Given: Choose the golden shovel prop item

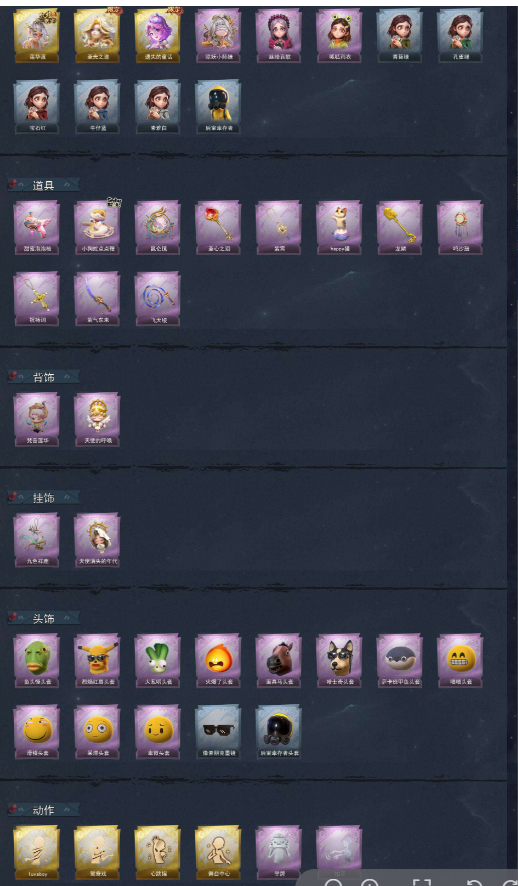Looking at the screenshot, I should click(399, 227).
